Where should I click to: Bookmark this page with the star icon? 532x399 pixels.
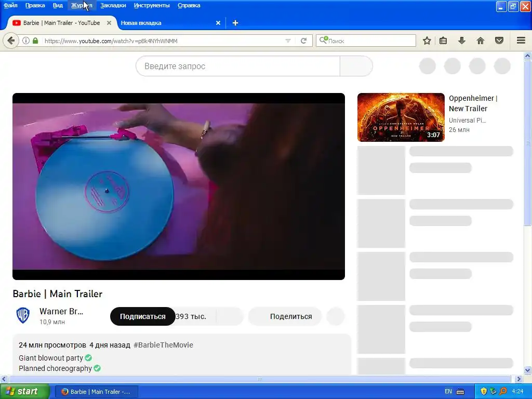tap(427, 41)
